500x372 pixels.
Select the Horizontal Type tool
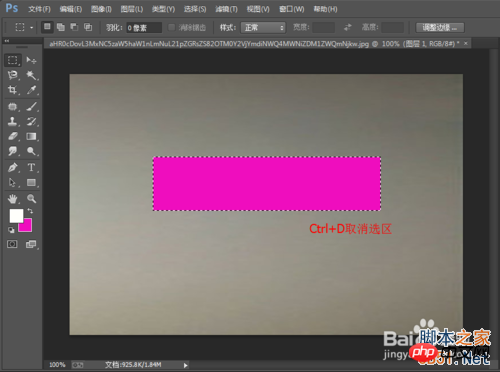click(x=31, y=167)
